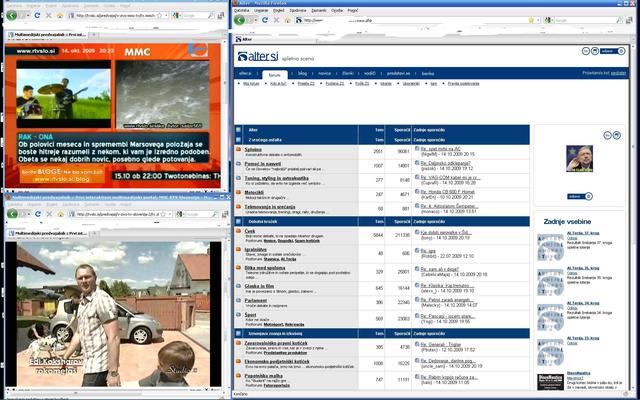Open the Iskanje link in the forum submenu
Image resolution: width=640 pixels, height=400 pixels.
coord(385,83)
